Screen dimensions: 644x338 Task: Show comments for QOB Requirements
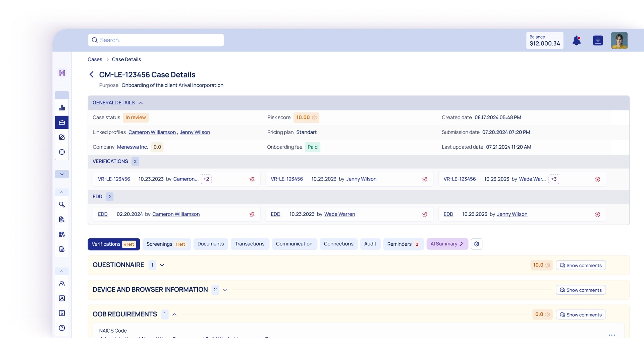581,315
